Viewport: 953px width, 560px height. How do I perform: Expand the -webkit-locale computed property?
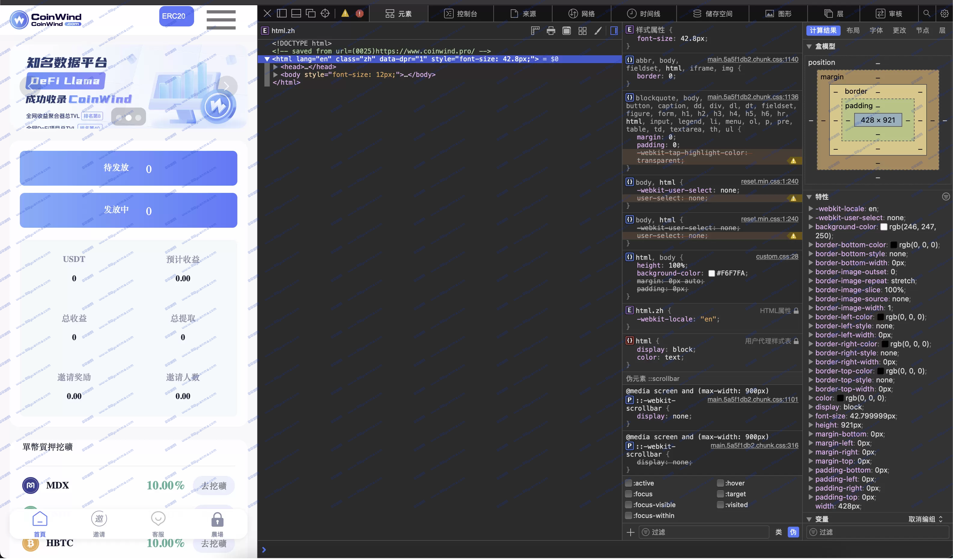point(810,209)
